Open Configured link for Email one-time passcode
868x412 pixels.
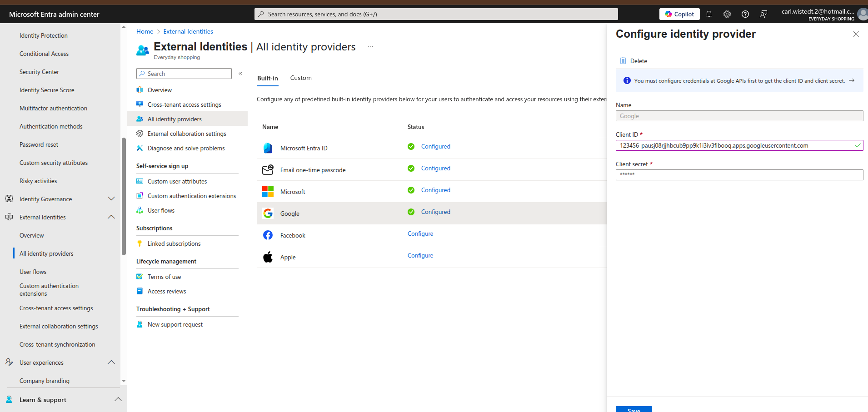[435, 168]
